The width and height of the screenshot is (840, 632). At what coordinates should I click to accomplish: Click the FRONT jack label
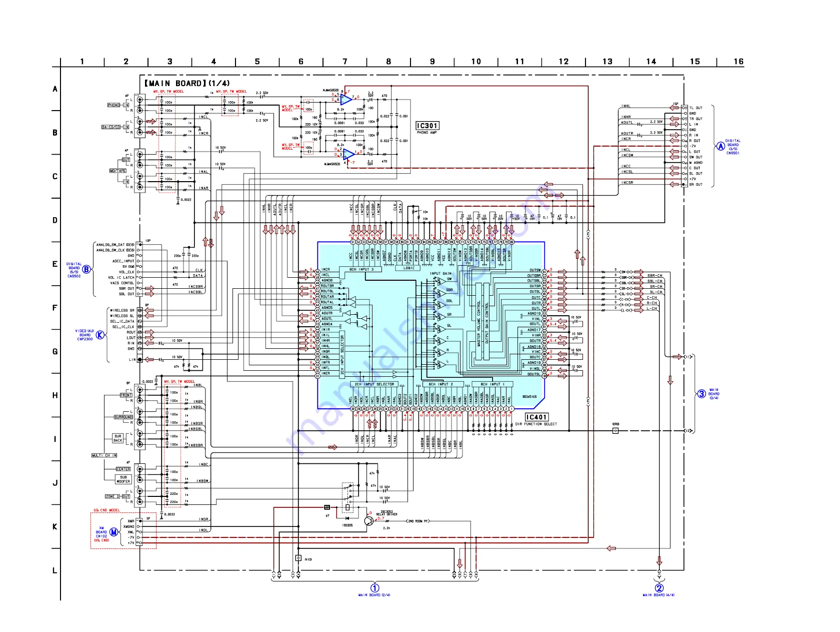126,395
